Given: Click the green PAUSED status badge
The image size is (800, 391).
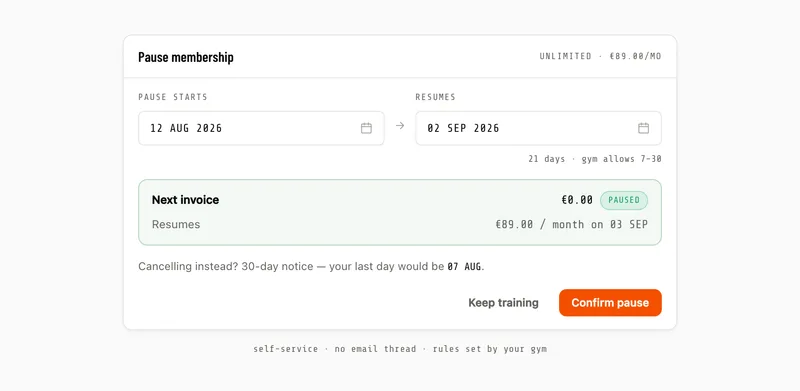Looking at the screenshot, I should (x=623, y=200).
